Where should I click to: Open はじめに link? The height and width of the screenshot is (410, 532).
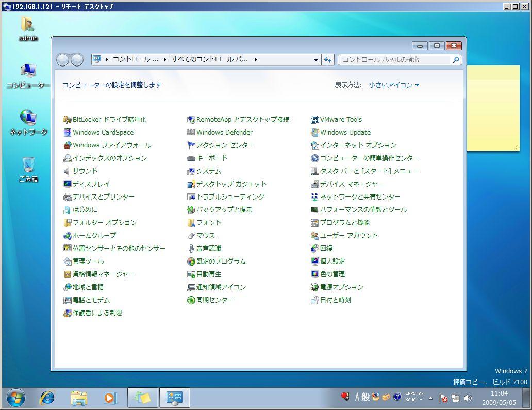[85, 210]
